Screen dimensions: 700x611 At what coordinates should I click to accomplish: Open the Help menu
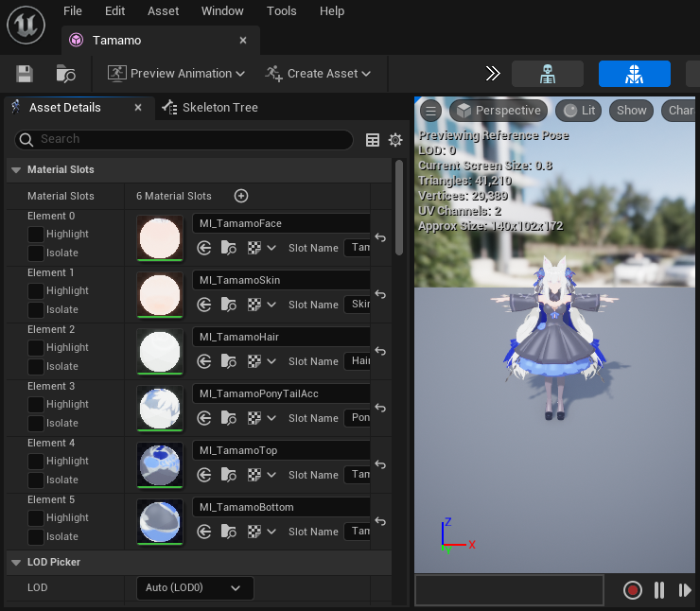coord(332,11)
